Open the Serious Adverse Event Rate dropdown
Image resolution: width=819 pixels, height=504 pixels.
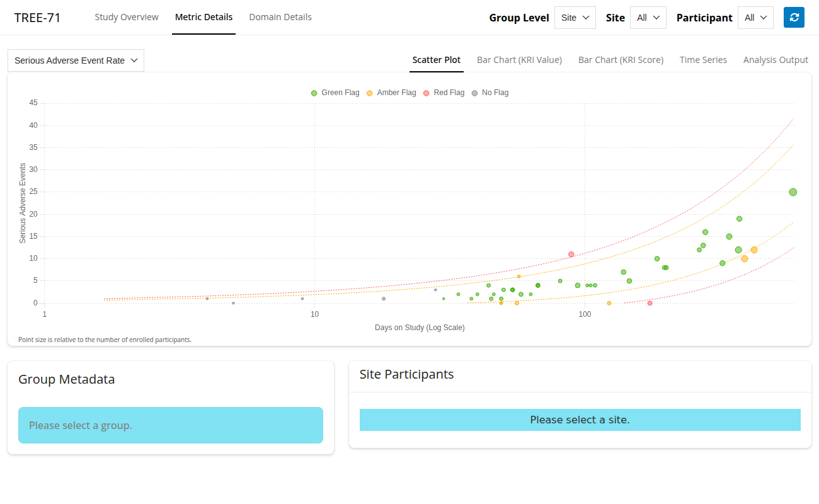pos(76,60)
